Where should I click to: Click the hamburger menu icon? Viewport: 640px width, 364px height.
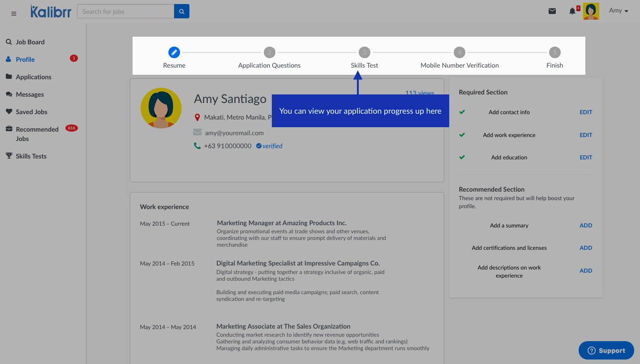click(x=13, y=13)
